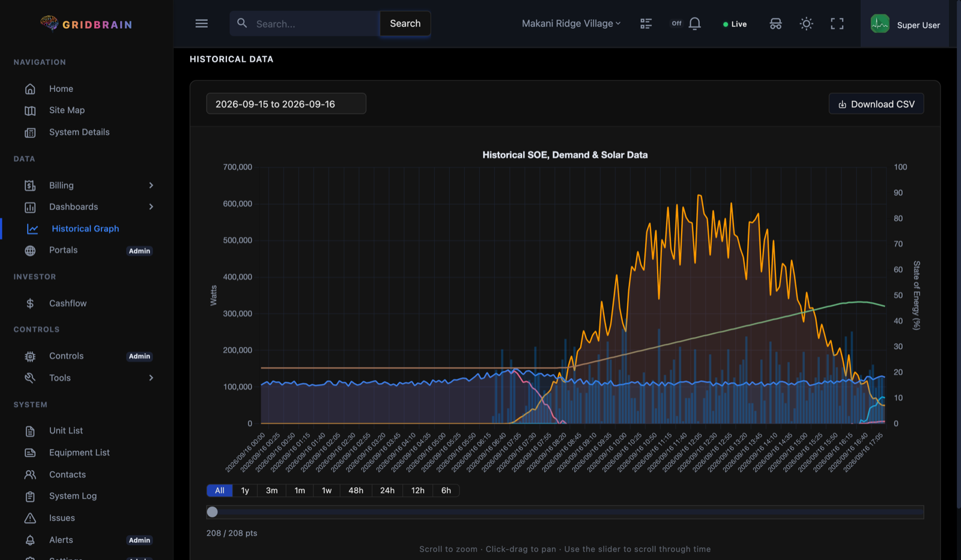Select the 24h time range

(387, 490)
